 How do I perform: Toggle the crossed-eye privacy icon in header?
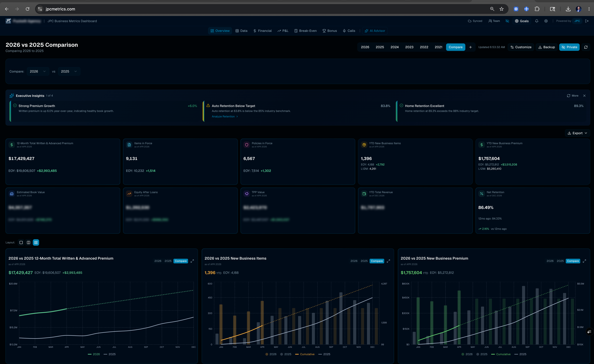tap(507, 21)
